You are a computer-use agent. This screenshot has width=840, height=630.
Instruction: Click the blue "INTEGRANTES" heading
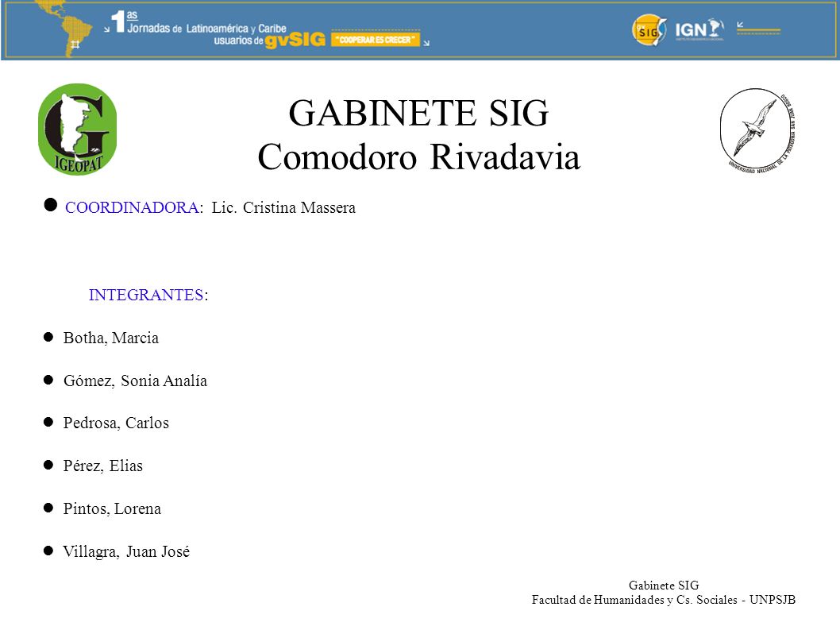coord(146,295)
